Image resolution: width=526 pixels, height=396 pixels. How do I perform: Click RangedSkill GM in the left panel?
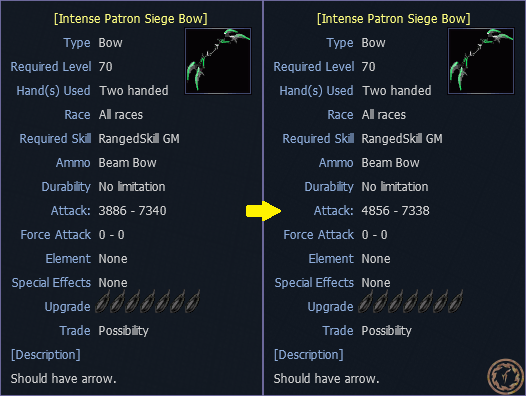[x=139, y=139]
